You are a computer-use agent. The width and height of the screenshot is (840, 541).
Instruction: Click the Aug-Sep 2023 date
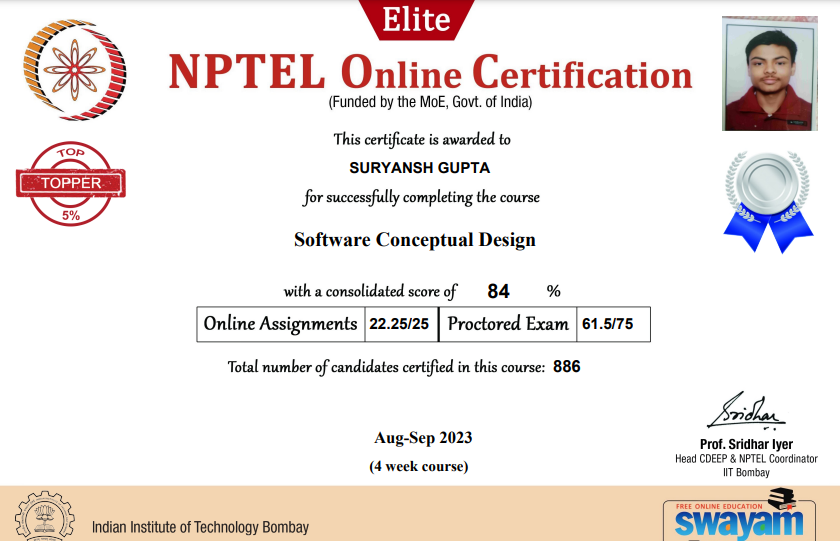423,438
